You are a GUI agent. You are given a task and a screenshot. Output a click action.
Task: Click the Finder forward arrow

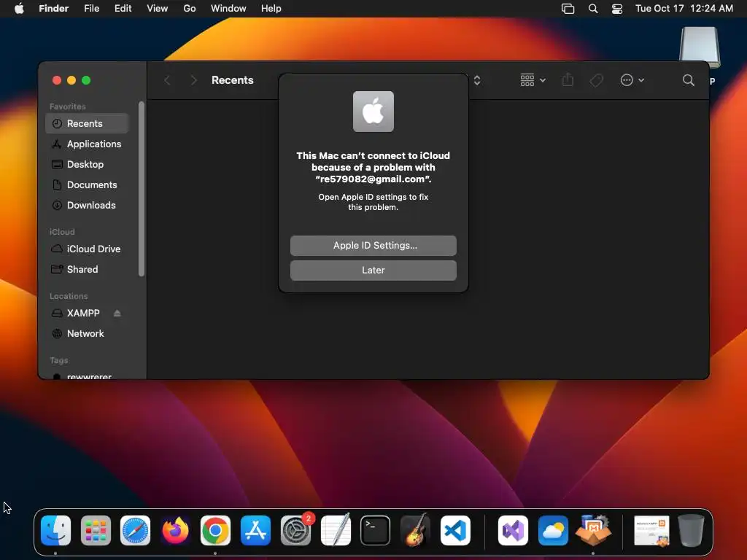point(193,80)
